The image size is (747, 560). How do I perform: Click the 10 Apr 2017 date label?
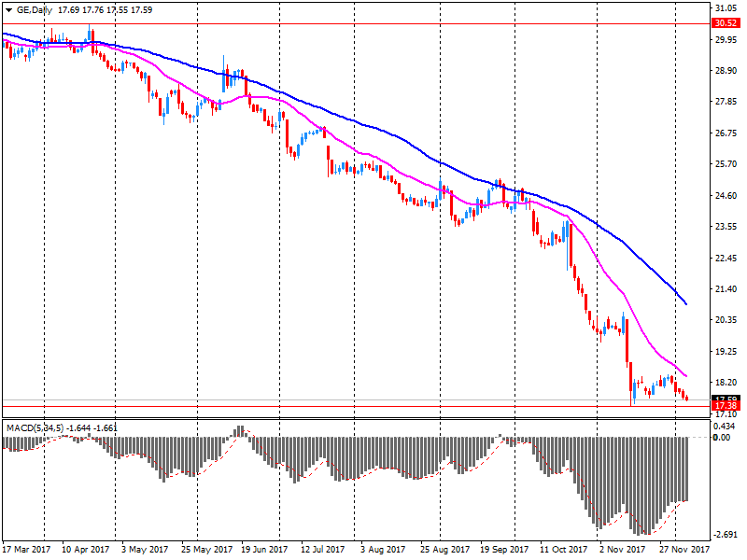[x=86, y=550]
